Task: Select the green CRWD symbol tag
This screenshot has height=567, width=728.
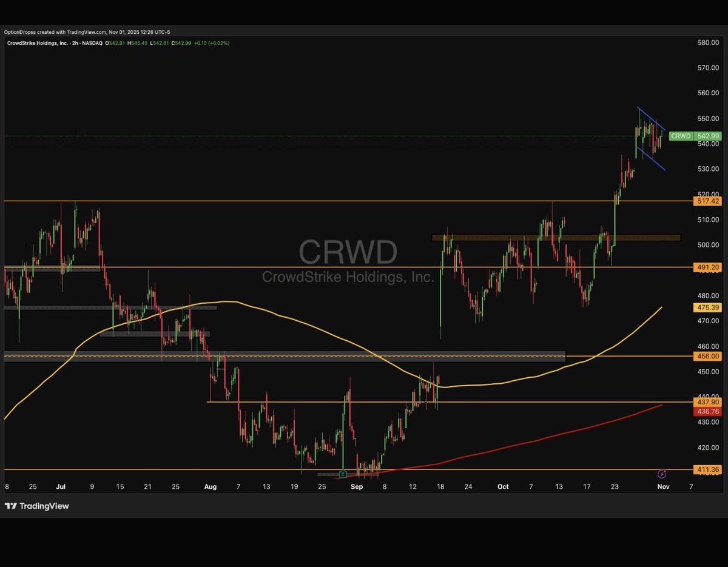Action: tap(681, 136)
